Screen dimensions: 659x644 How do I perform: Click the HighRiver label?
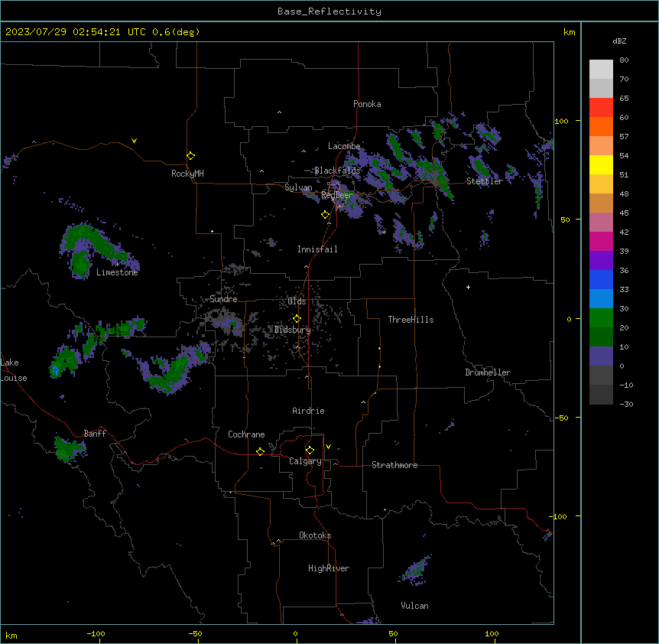[329, 568]
